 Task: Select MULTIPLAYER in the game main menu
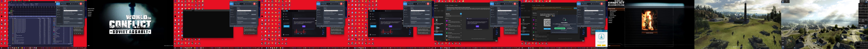[91, 10]
